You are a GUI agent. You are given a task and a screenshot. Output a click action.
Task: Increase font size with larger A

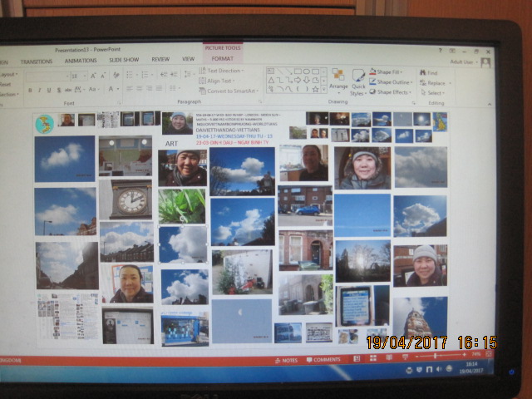coord(93,76)
